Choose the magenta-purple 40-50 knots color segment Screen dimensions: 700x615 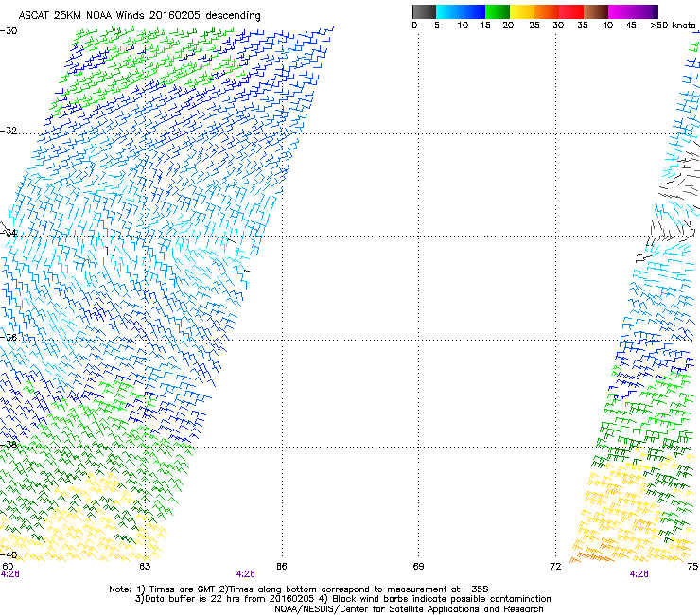point(633,11)
